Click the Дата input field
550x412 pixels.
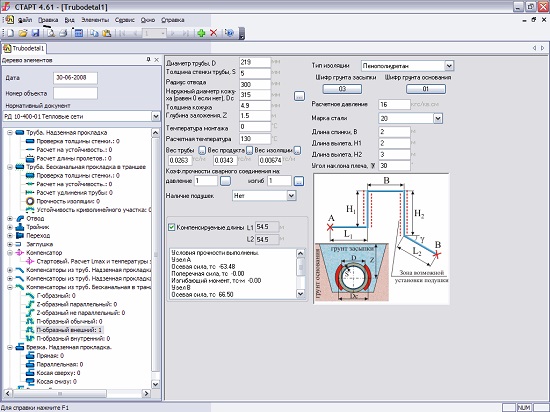click(x=75, y=78)
